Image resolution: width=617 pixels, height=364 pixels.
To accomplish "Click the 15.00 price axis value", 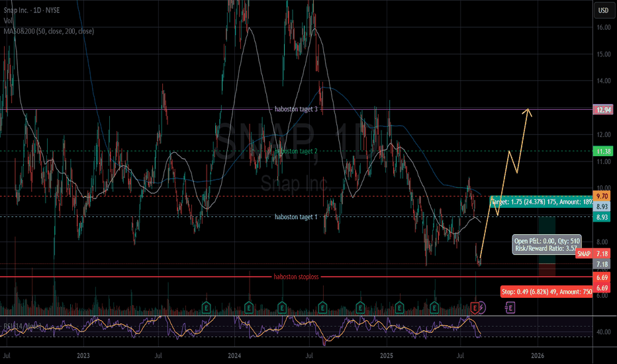I will (x=603, y=54).
